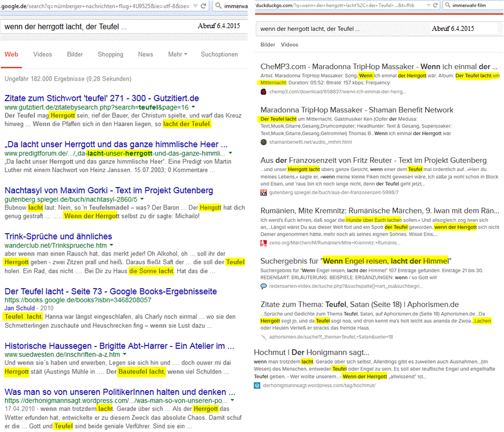Viewport: 504px width, 432px height.
Task: Switch to Google Shopping tab
Action: point(110,54)
